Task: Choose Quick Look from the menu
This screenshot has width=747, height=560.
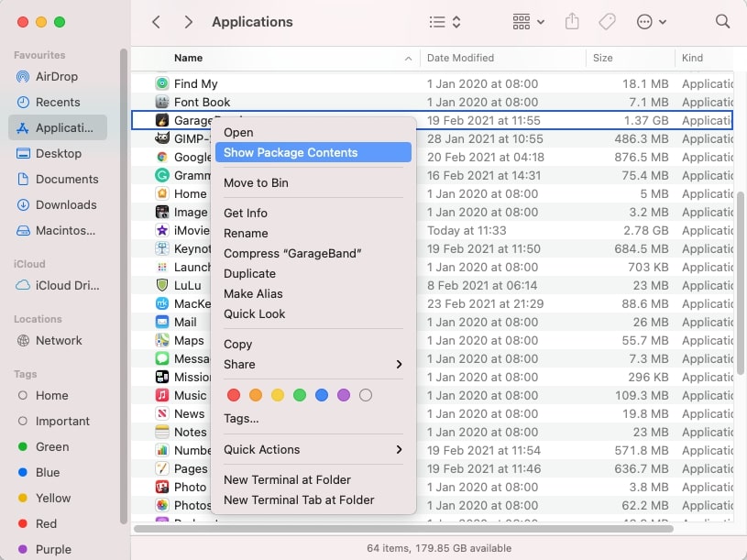Action: click(x=313, y=313)
